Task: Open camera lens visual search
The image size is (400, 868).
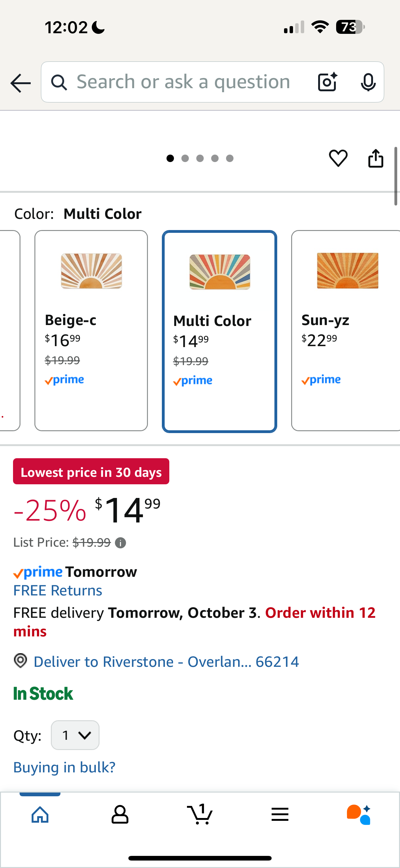Action: tap(327, 82)
